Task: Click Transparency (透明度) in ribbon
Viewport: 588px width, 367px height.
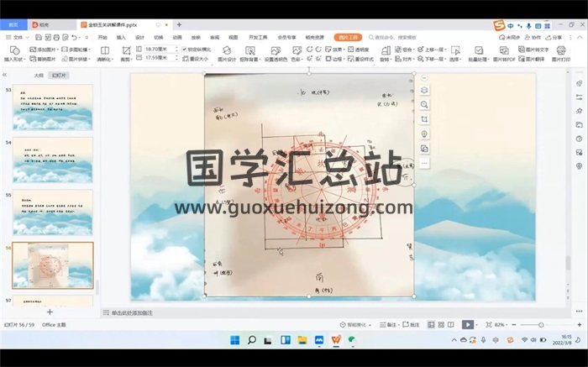Action: pos(359,50)
